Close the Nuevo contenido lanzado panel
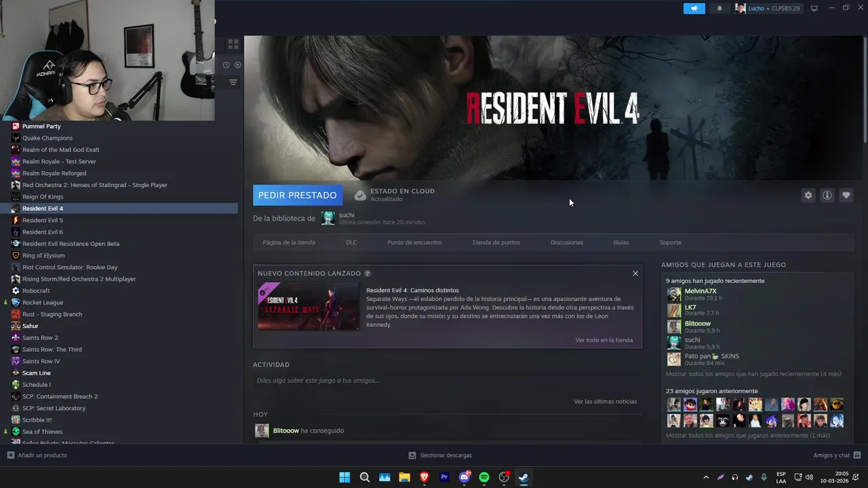The image size is (868, 488). [635, 273]
